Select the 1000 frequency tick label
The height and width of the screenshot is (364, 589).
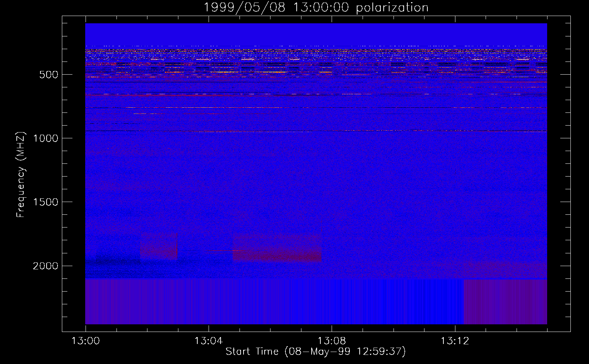click(46, 138)
